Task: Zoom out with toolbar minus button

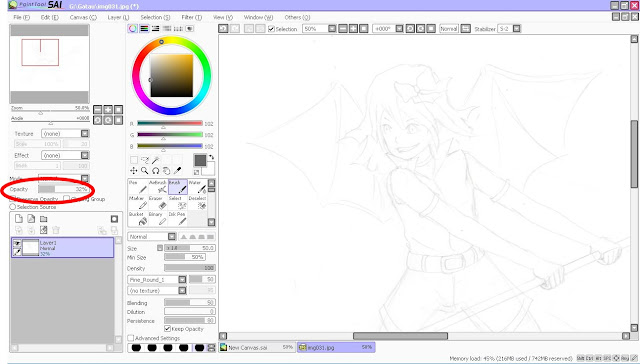Action: click(x=343, y=29)
